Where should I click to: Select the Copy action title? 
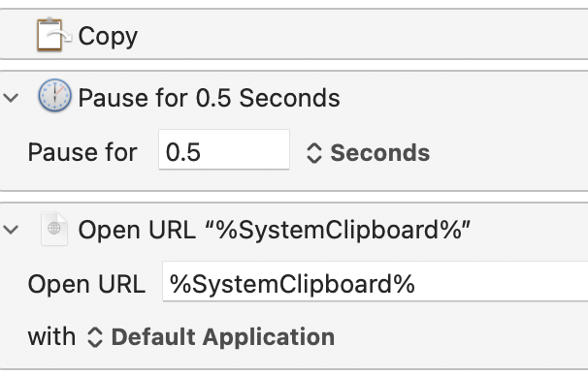(108, 36)
